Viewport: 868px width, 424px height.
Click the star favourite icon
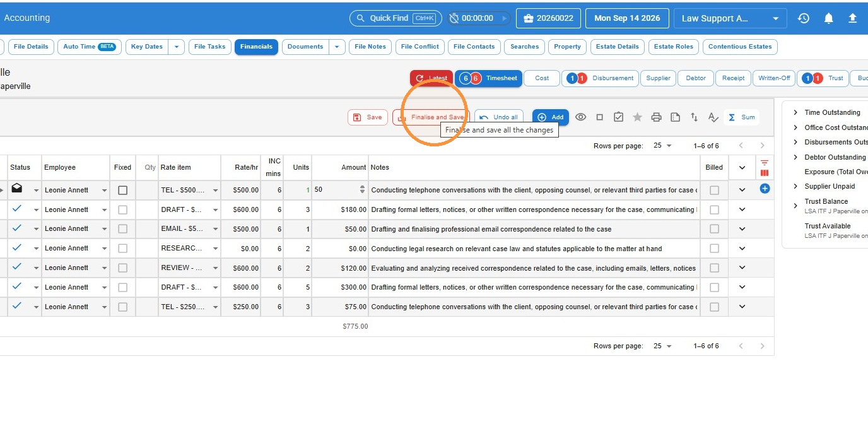[x=638, y=117]
